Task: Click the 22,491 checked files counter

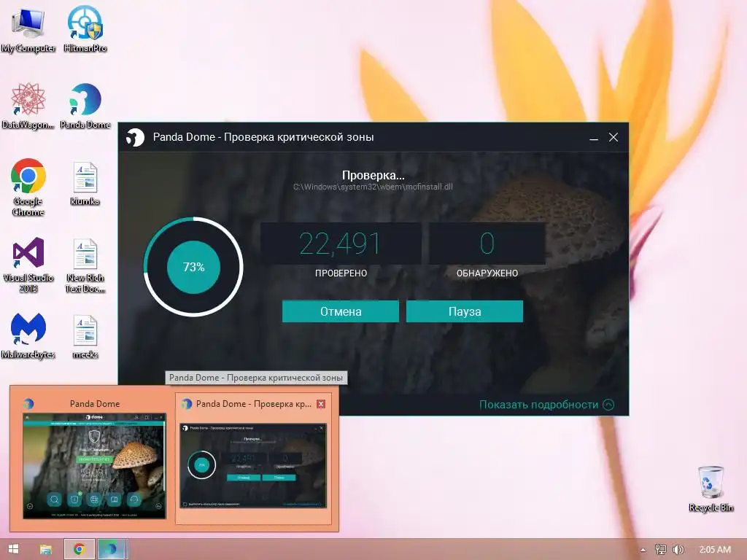Action: (340, 244)
